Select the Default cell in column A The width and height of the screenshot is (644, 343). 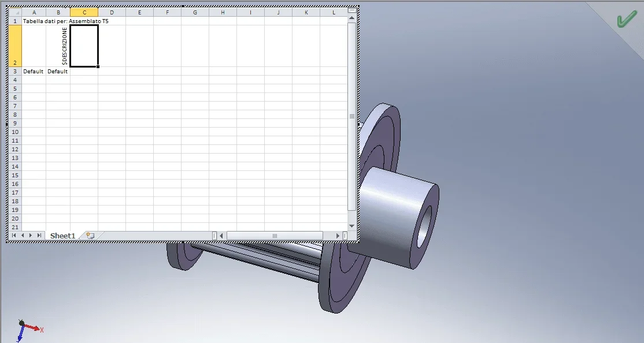tap(34, 72)
